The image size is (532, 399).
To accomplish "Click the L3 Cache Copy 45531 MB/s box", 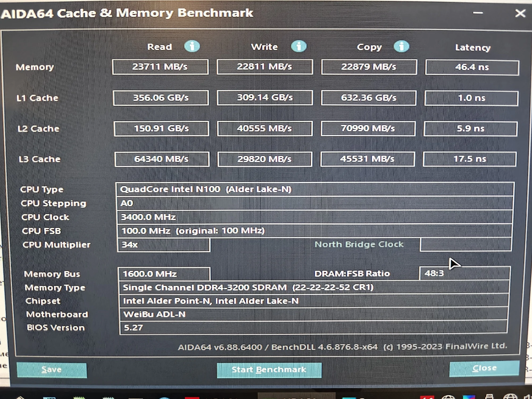I will [367, 159].
